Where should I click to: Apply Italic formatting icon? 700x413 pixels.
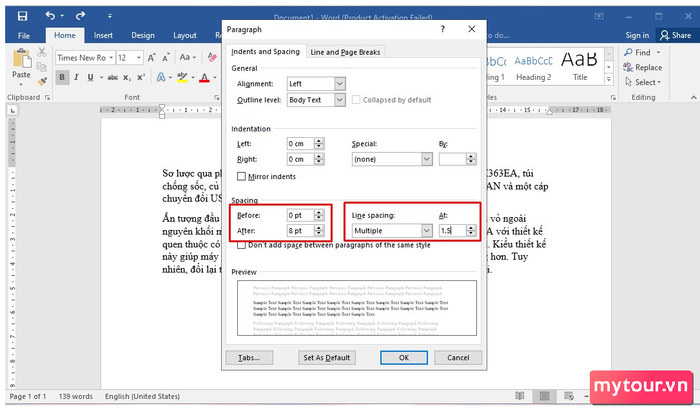[76, 77]
